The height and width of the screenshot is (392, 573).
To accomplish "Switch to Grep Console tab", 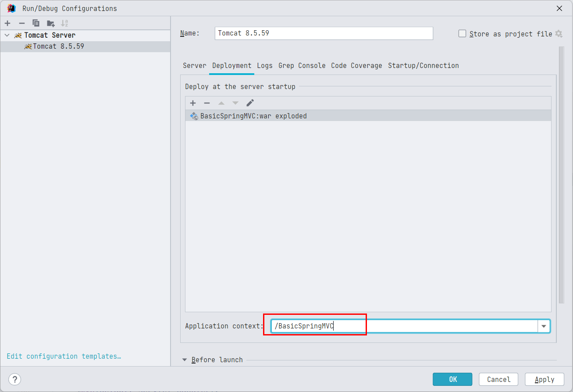I will (x=302, y=66).
